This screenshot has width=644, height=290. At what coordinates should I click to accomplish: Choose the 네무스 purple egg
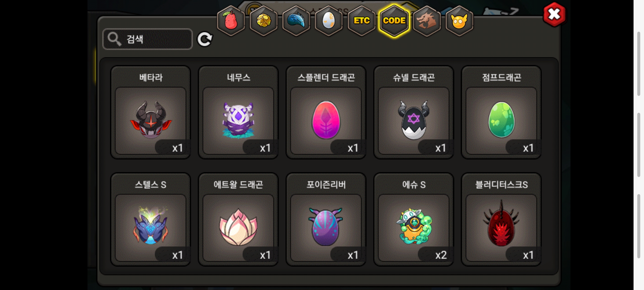pyautogui.click(x=238, y=112)
